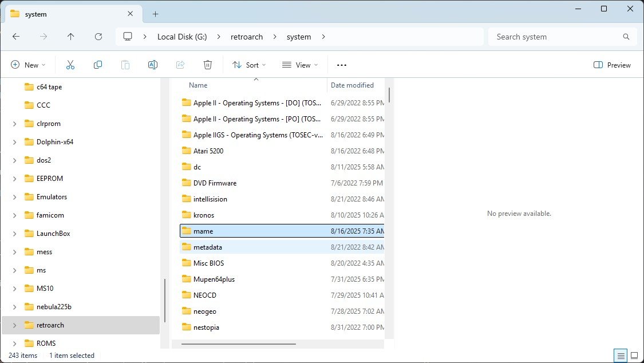
Task: Click the Share toolbar icon
Action: (180, 65)
